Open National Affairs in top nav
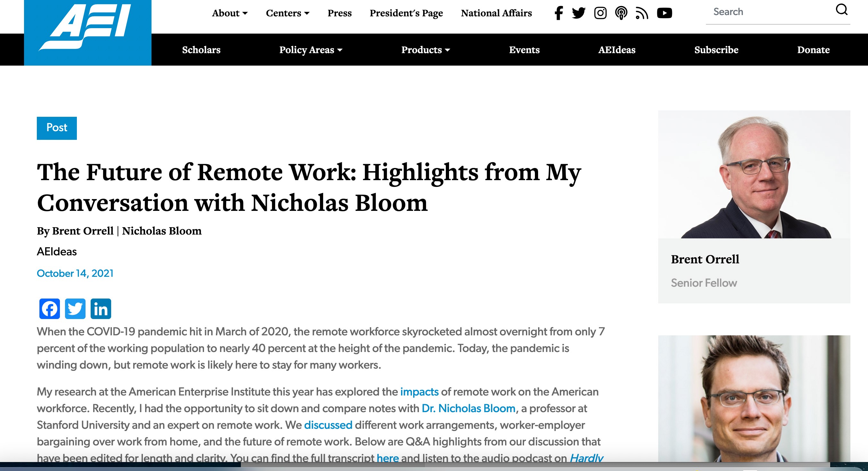The height and width of the screenshot is (471, 868). [496, 13]
